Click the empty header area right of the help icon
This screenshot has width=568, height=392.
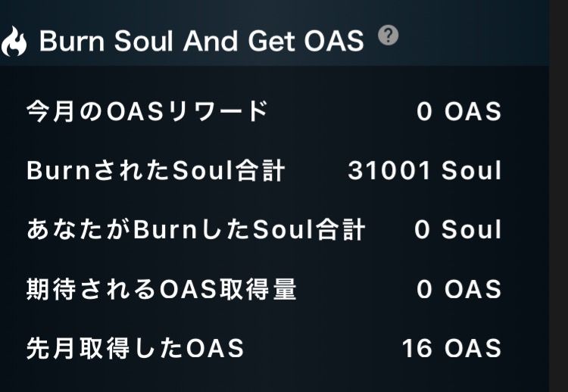pyautogui.click(x=470, y=36)
